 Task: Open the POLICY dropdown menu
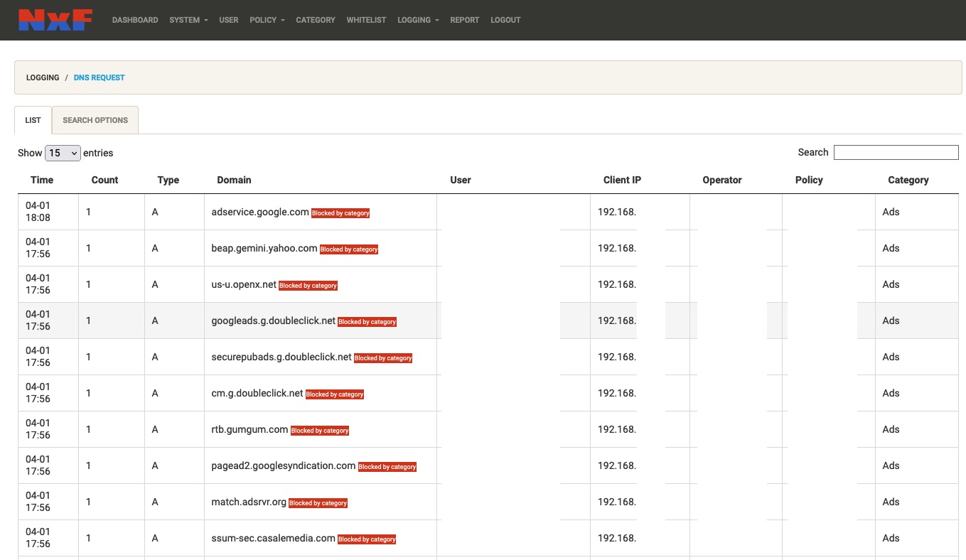tap(267, 20)
